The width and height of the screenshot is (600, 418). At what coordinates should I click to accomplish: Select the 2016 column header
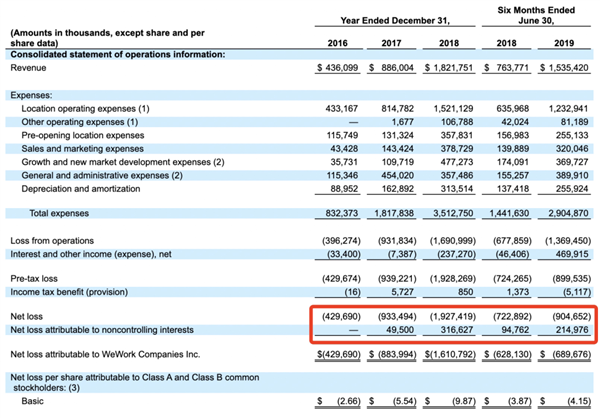(344, 44)
